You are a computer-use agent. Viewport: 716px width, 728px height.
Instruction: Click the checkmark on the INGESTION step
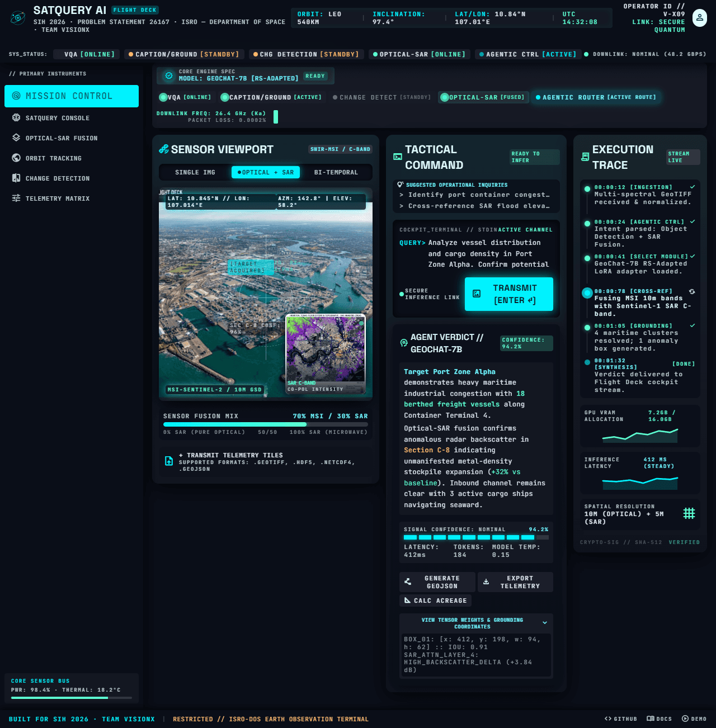[693, 187]
